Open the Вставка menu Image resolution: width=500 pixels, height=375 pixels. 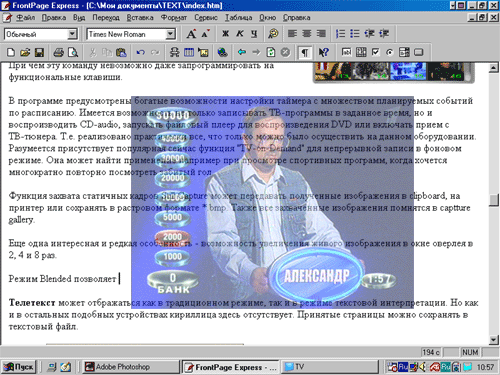click(x=140, y=17)
